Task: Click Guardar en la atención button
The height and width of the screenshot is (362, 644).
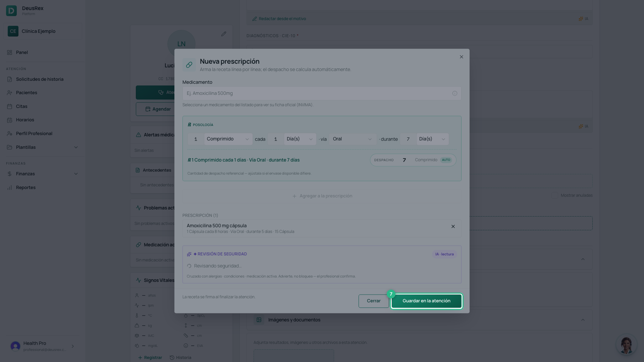Action: click(426, 301)
